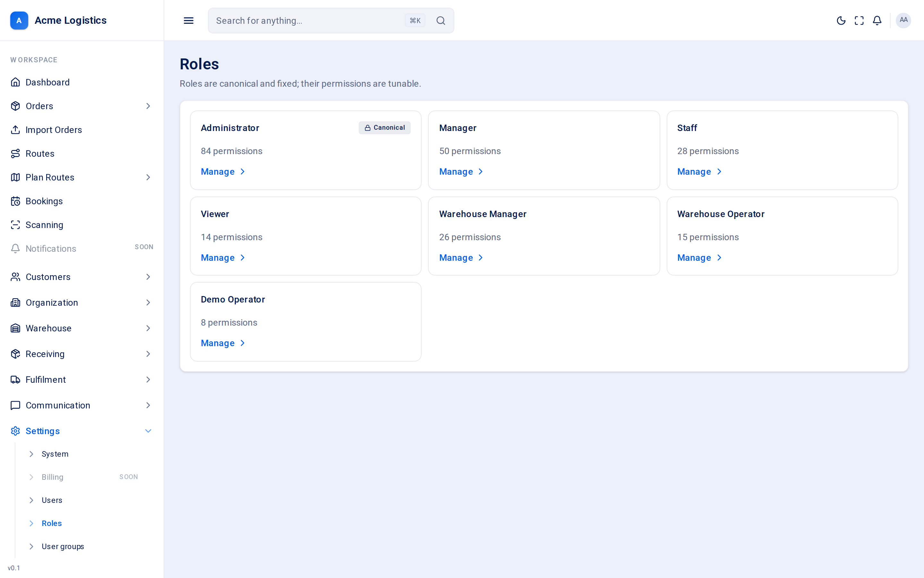Expand the Orders submenu chevron
924x578 pixels.
coord(148,106)
